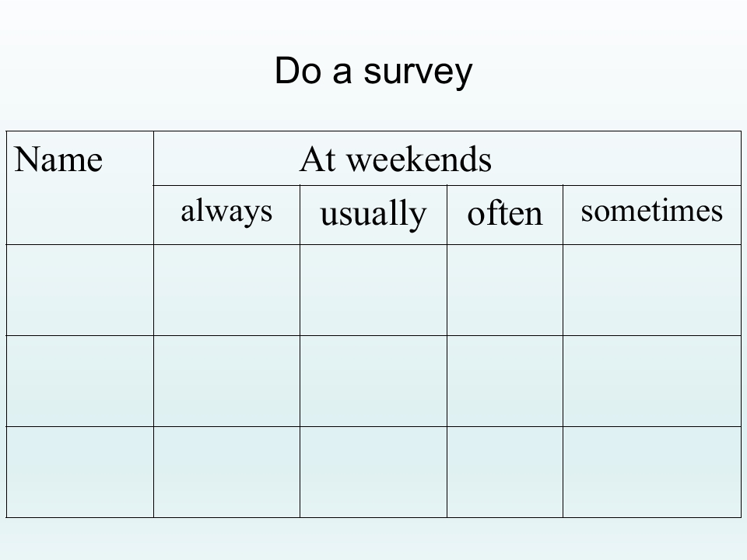Screen dimensions: 747x560
Task: Click first row cell under 'often'
Action: 505,290
